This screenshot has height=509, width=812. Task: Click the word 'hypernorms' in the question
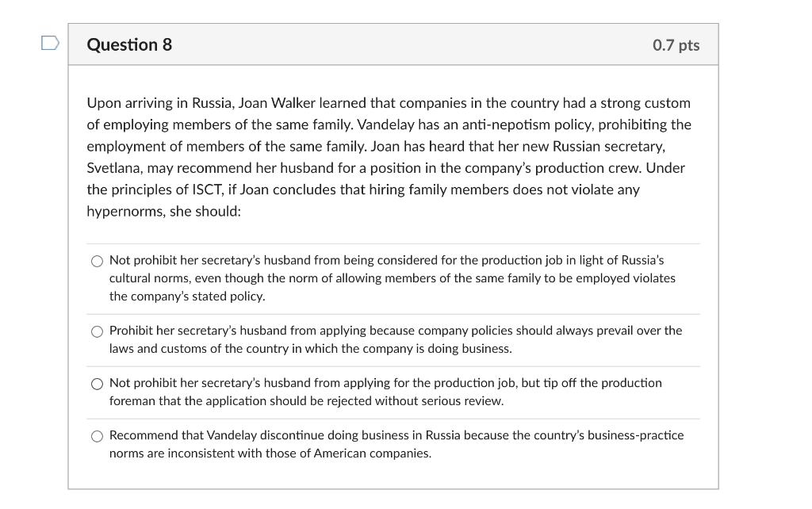click(124, 212)
